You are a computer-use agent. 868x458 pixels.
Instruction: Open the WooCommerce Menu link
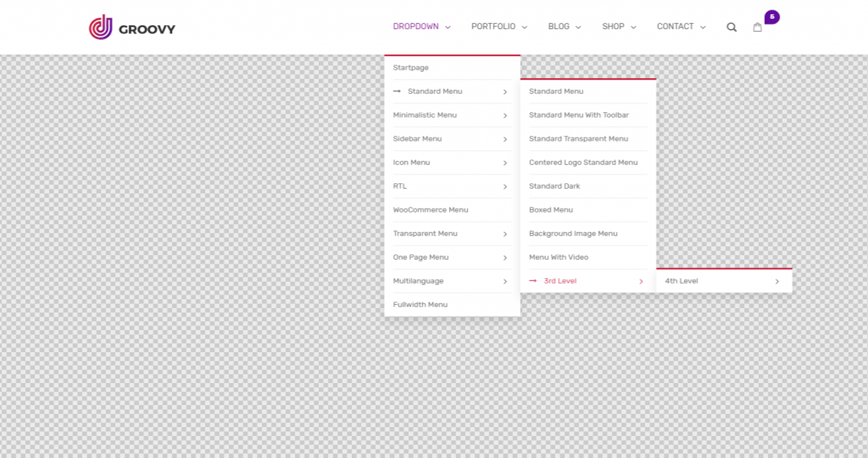430,209
